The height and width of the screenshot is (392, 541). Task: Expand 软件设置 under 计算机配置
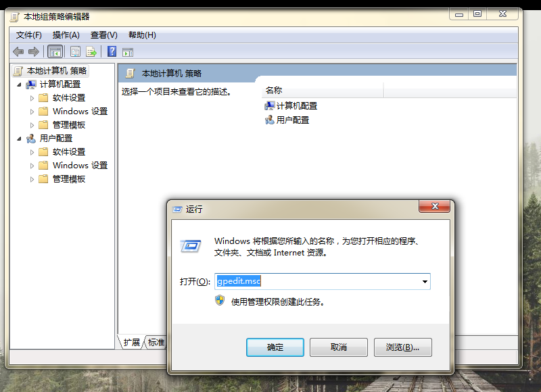(x=32, y=98)
